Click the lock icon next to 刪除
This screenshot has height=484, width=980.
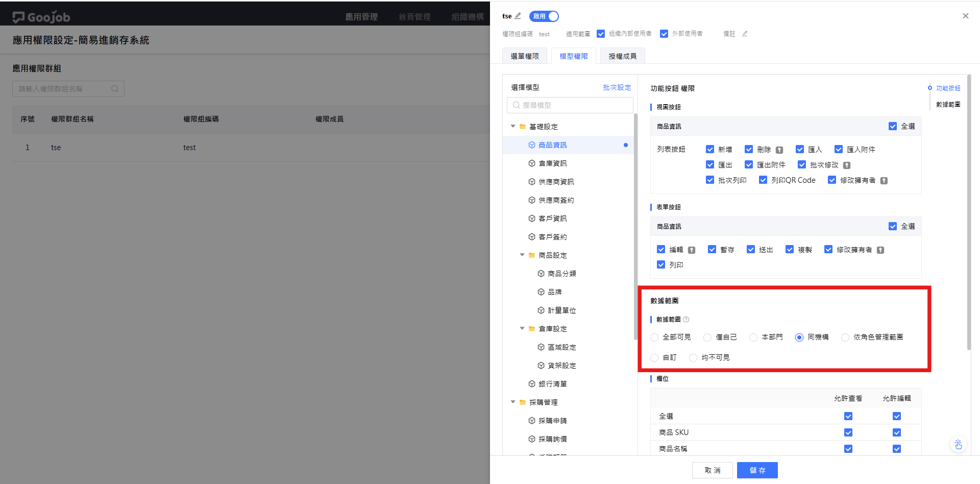[x=779, y=150]
